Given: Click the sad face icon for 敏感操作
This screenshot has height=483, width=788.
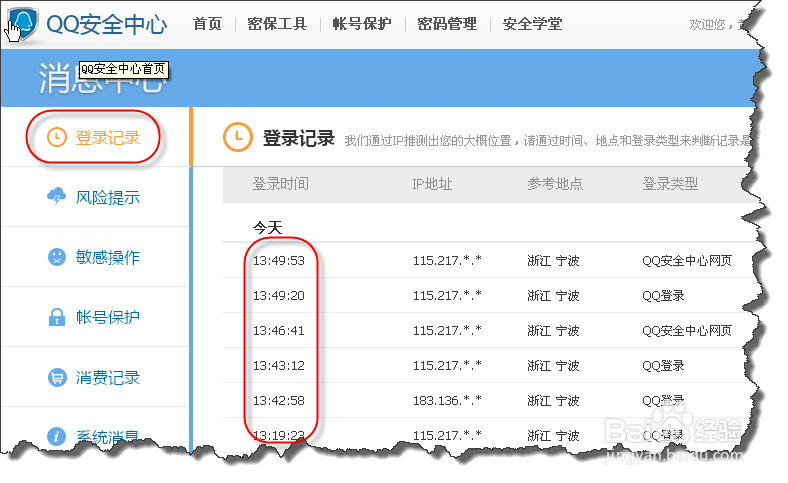Looking at the screenshot, I should click(x=57, y=257).
